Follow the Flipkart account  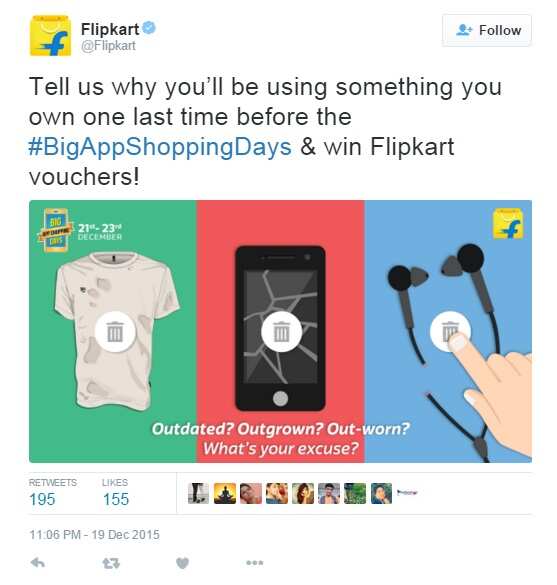pyautogui.click(x=487, y=30)
